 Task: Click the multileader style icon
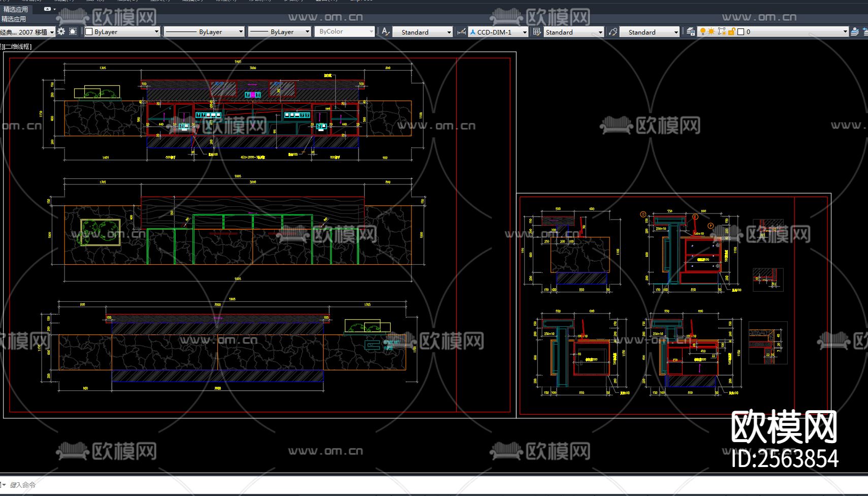[613, 32]
